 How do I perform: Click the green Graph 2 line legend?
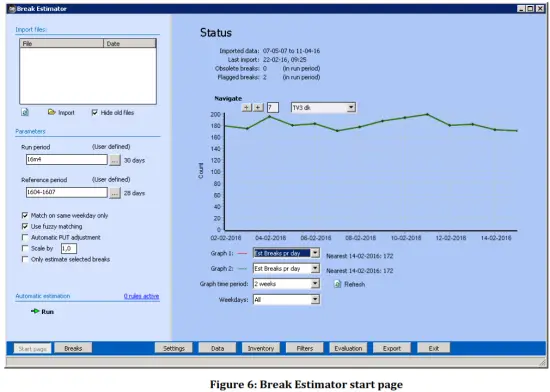click(x=242, y=269)
